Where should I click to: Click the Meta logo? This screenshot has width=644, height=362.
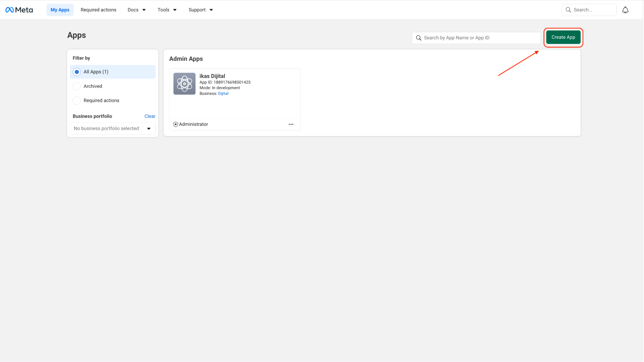coord(19,10)
